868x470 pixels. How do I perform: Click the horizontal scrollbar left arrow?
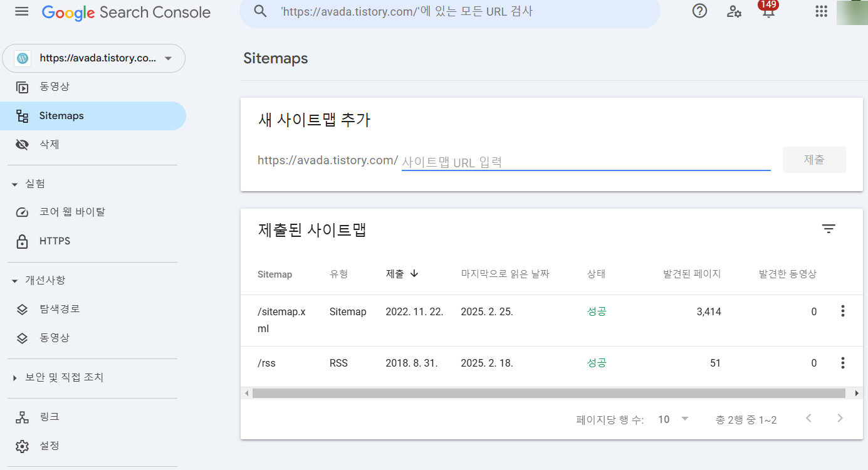coord(247,393)
